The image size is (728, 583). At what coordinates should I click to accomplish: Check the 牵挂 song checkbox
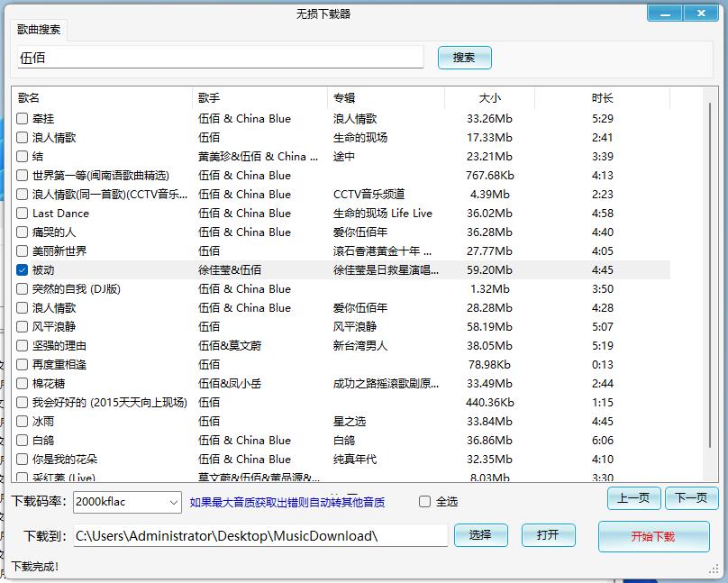click(21, 117)
